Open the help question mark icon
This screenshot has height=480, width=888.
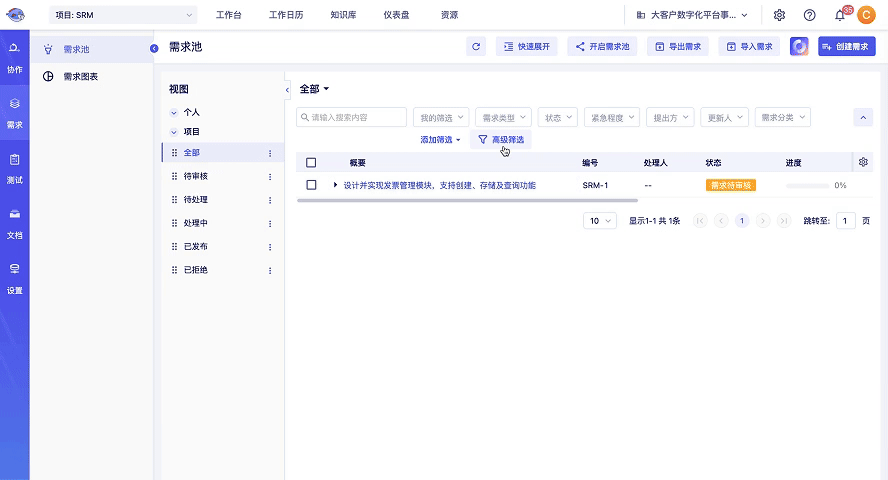click(810, 15)
